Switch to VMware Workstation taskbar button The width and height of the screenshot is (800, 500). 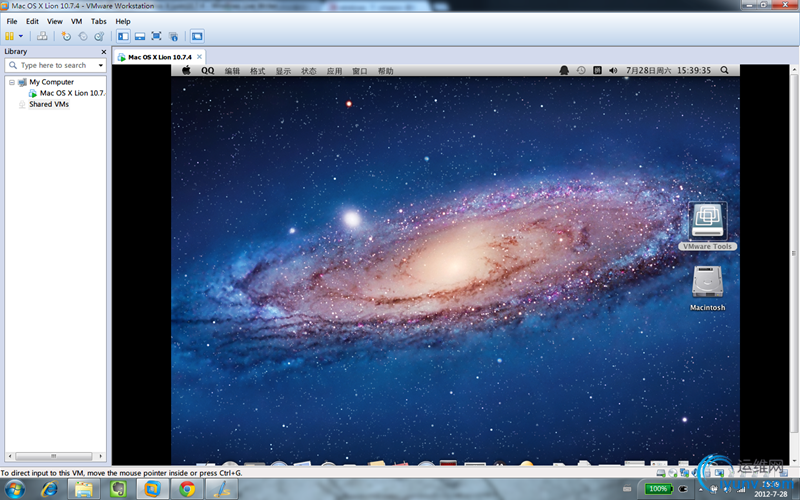click(x=153, y=489)
